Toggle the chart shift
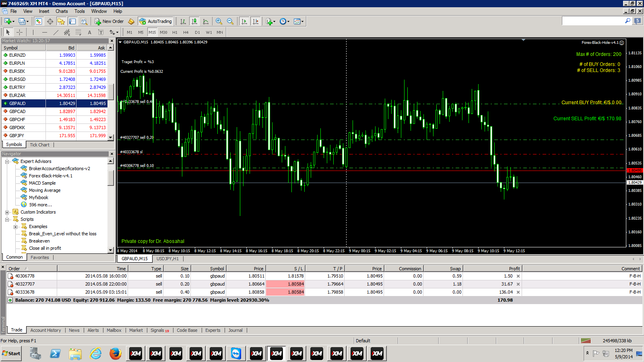 [x=256, y=21]
